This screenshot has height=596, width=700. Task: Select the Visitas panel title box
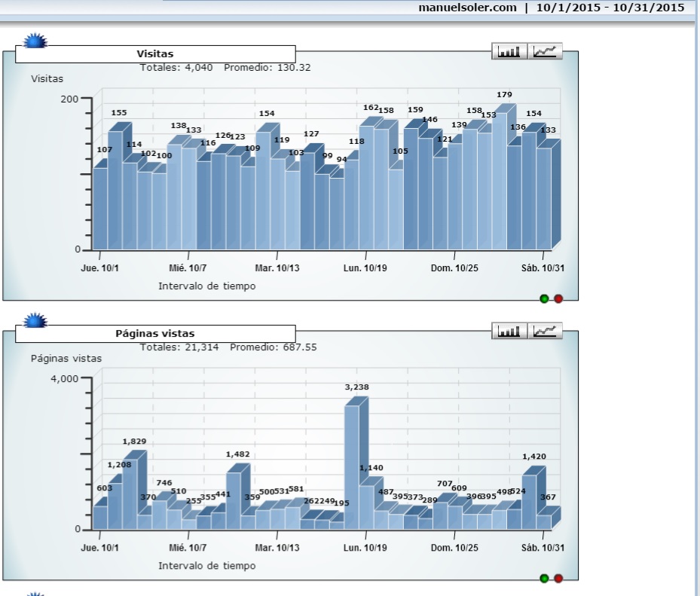155,53
